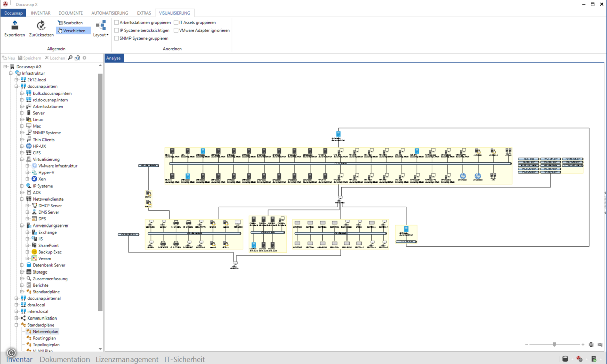Open the Docusnap application menu tab

[x=13, y=13]
